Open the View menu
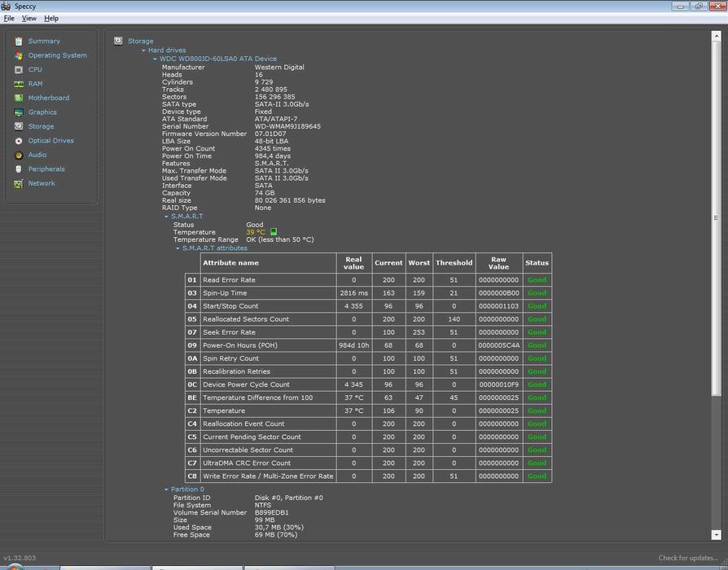Image resolution: width=728 pixels, height=570 pixels. 29,18
